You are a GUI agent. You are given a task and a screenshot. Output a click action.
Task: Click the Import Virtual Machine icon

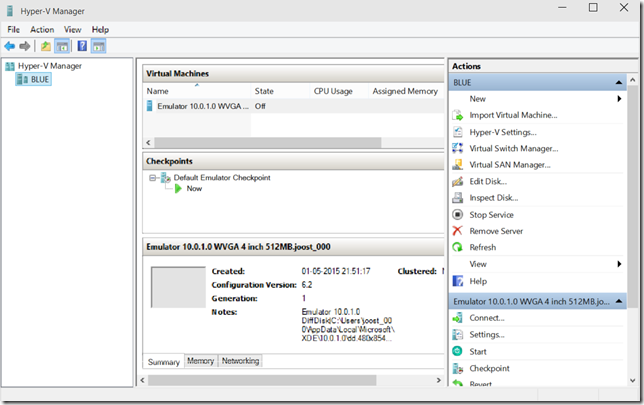point(458,115)
